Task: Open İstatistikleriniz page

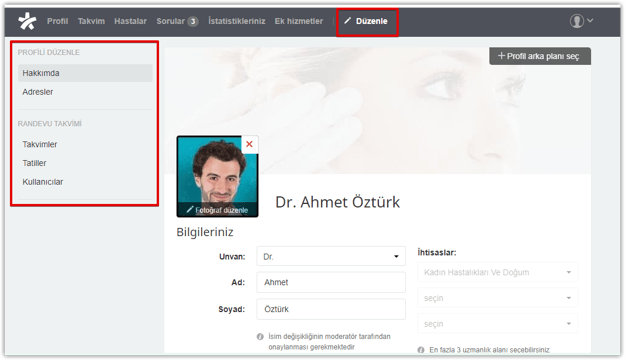Action: 237,21
